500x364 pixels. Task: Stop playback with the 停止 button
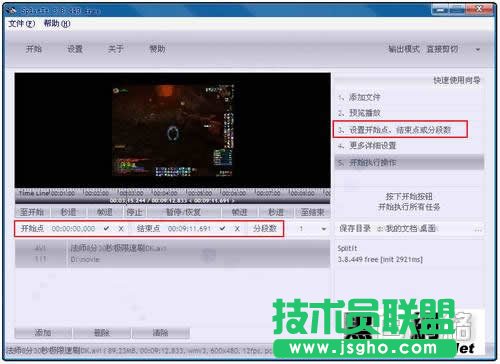(134, 212)
